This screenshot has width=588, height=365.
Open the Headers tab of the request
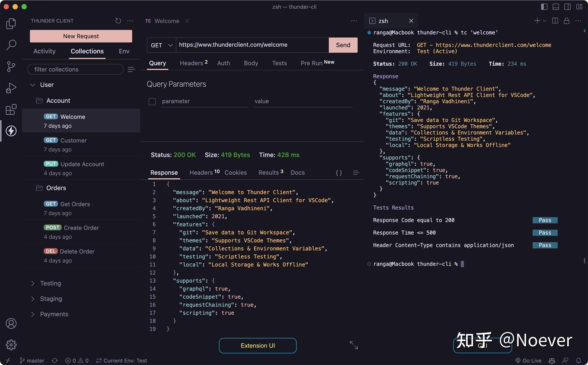pyautogui.click(x=191, y=63)
